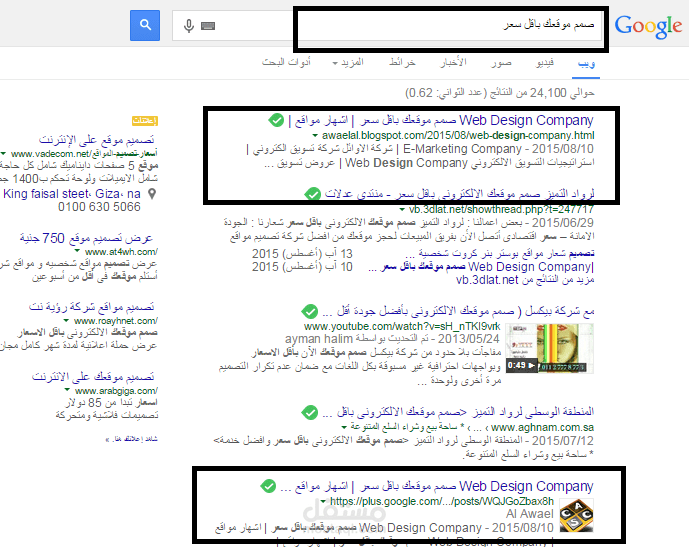This screenshot has width=689, height=547.
Task: Open المنطقة الوسطى result title link
Action: click(x=458, y=412)
